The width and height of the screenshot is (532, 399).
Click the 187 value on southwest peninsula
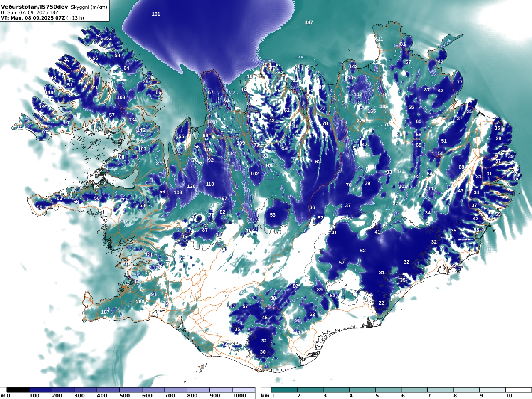click(105, 312)
